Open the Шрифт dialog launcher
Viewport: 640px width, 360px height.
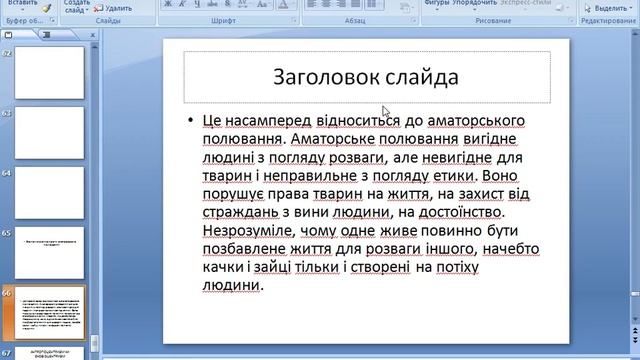coord(293,20)
